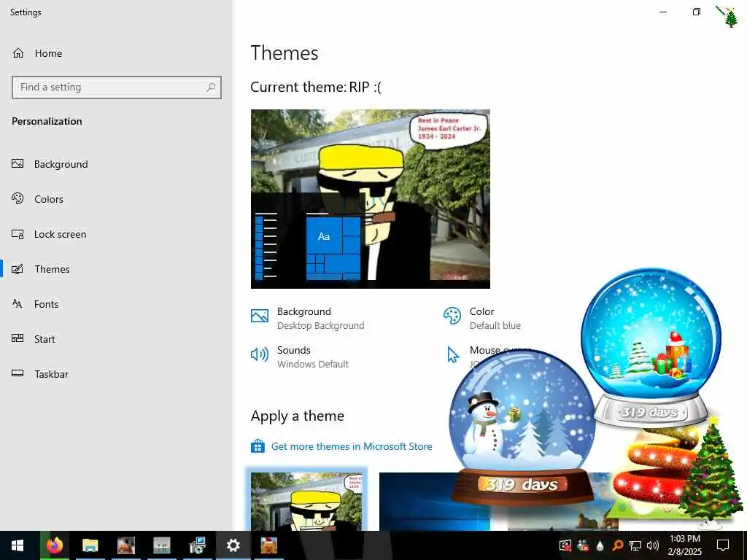Click the computer install taskbar icon
The width and height of the screenshot is (747, 560).
click(x=197, y=545)
